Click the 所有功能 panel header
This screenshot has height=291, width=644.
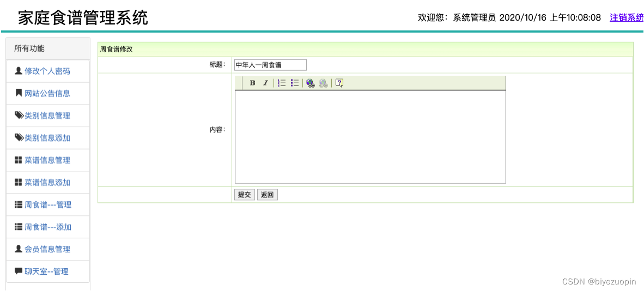[x=48, y=48]
